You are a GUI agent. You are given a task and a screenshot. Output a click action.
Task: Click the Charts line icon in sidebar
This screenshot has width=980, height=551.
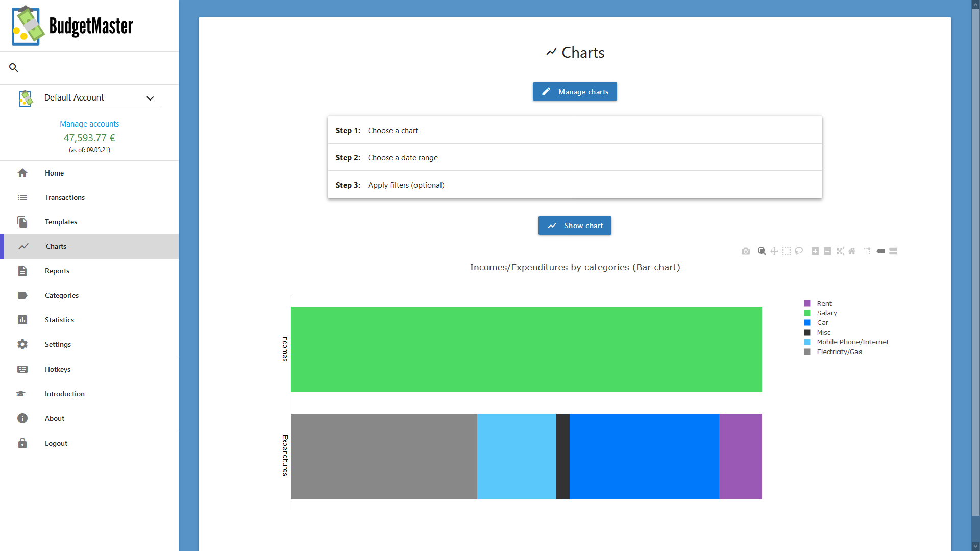23,246
